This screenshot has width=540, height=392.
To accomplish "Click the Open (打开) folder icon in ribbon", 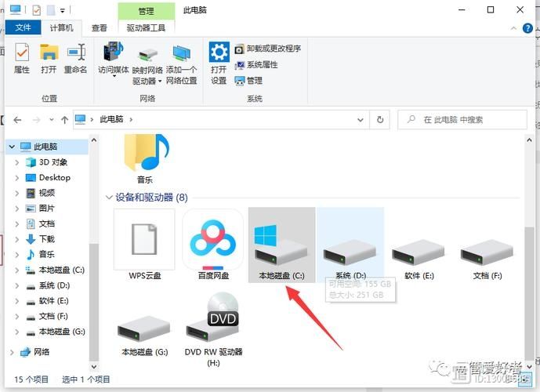I will 49,58.
